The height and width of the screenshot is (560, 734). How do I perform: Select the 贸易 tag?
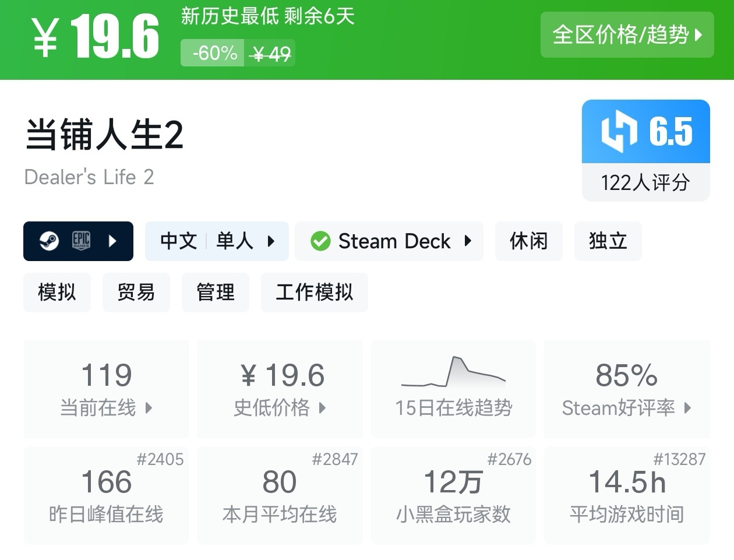click(x=136, y=292)
